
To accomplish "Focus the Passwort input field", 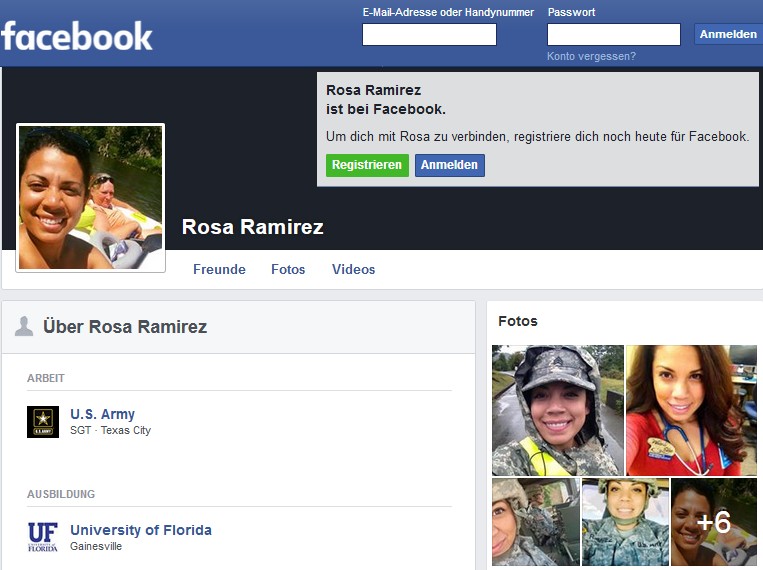I will pos(614,35).
